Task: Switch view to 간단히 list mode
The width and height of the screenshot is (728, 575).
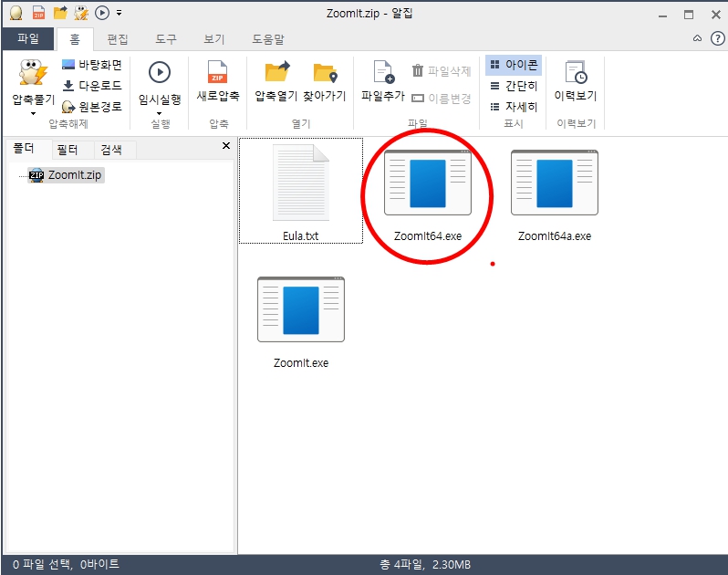Action: click(514, 86)
